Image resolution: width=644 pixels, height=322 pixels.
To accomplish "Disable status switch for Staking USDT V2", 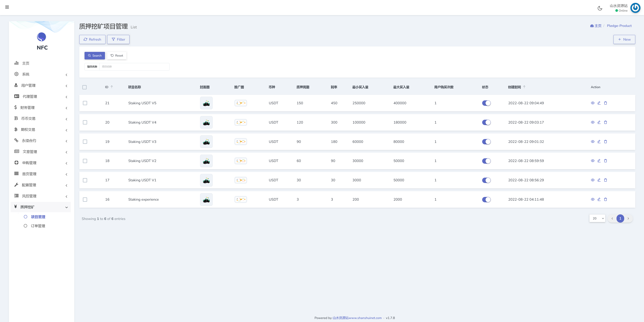I will coord(486,161).
